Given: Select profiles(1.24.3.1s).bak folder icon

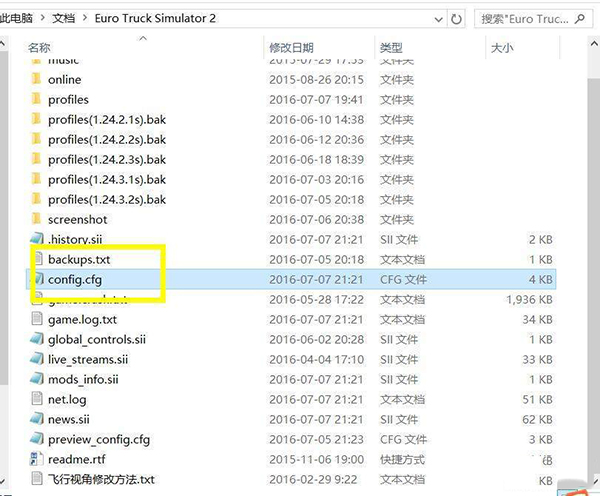Looking at the screenshot, I should coord(36,179).
